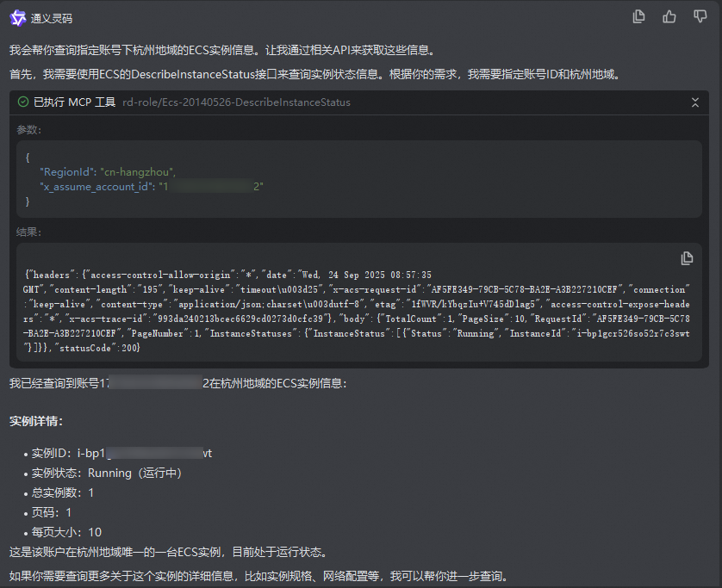Click the sentence starting 如果你需要查询更多
Image resolution: width=722 pixels, height=588 pixels.
[x=258, y=576]
